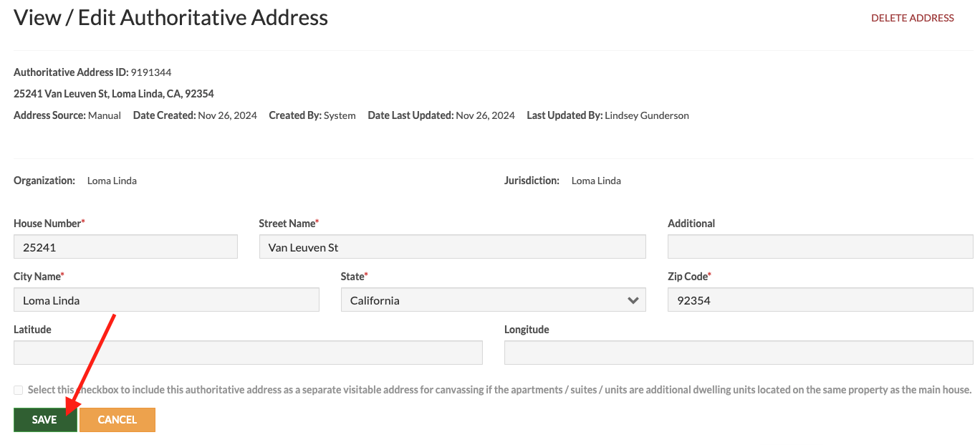
Task: Click the Address Source Manual text
Action: point(105,115)
